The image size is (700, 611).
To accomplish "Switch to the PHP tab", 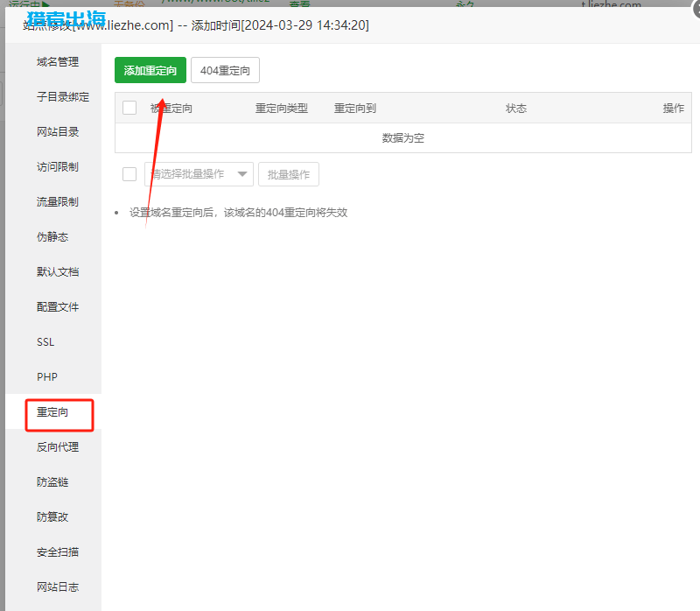I will click(x=46, y=376).
